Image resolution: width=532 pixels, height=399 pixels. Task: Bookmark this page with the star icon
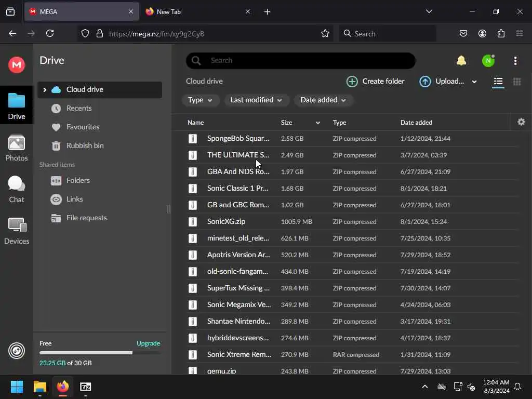[x=325, y=33]
